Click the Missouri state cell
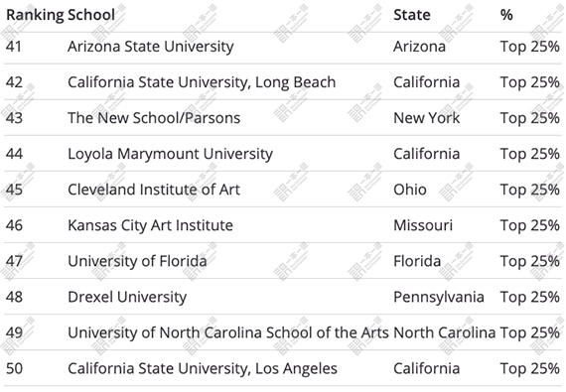The width and height of the screenshot is (566, 392). click(x=423, y=225)
